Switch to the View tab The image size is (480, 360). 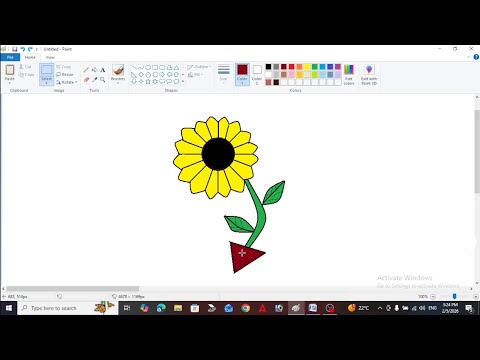50,57
